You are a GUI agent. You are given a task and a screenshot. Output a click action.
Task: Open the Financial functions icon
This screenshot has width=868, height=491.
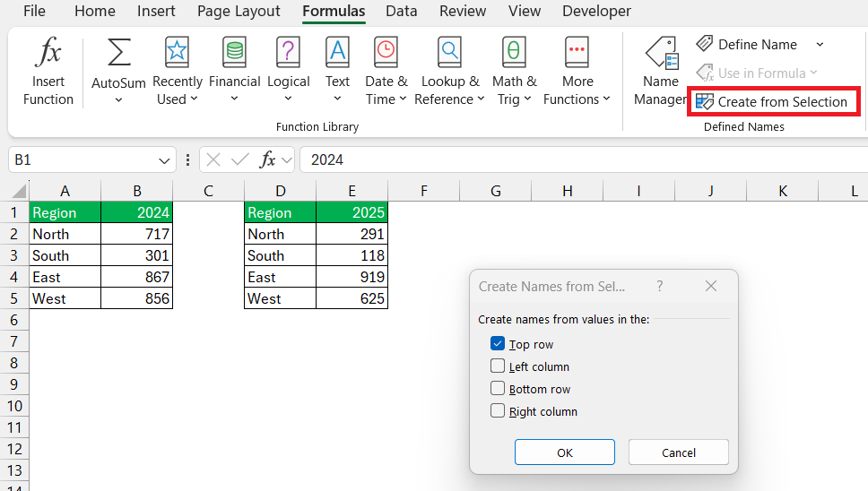pyautogui.click(x=234, y=53)
